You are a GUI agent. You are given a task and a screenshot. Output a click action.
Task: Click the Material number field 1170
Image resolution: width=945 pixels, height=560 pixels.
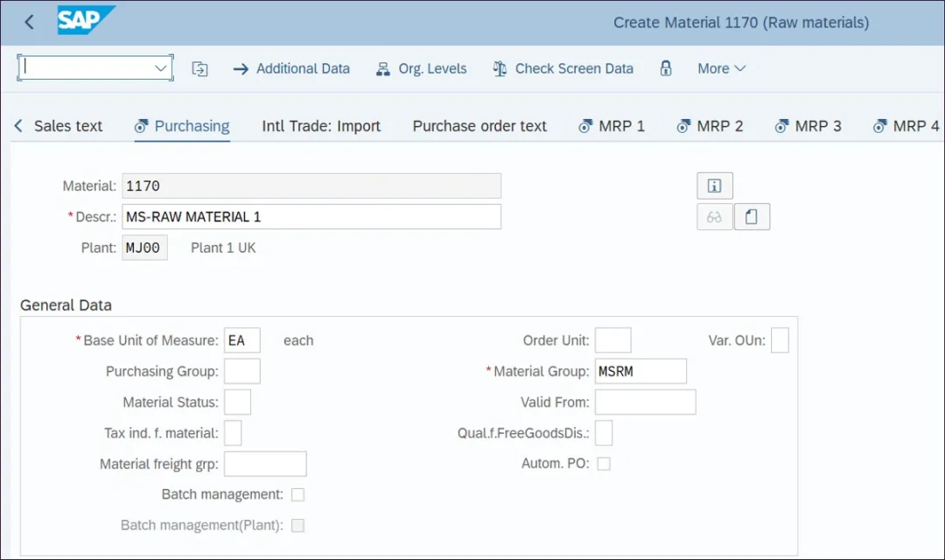click(311, 185)
